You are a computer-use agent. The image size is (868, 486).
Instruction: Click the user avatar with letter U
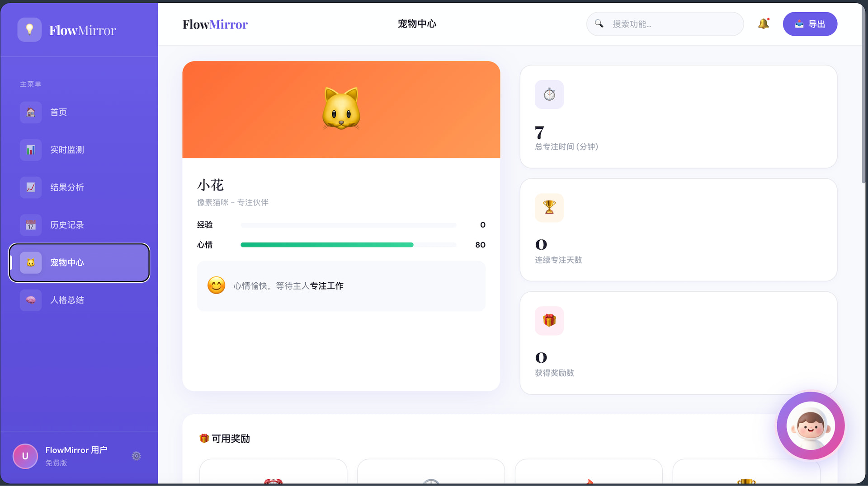[25, 456]
